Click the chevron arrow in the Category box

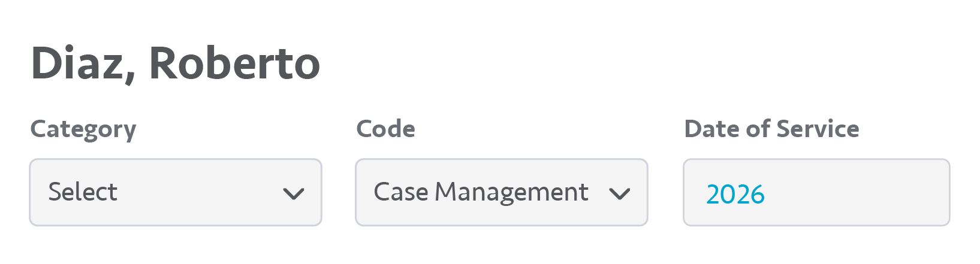click(x=294, y=193)
